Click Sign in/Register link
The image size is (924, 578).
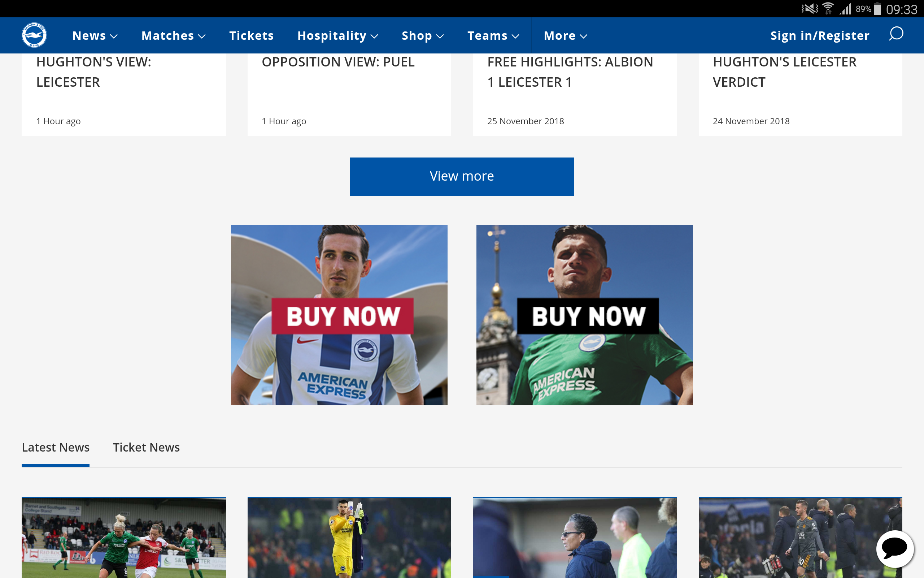click(820, 35)
